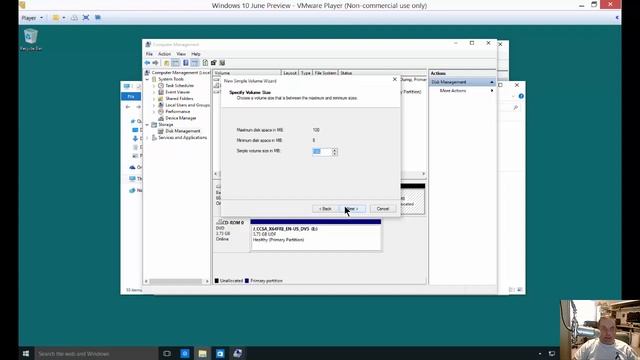Click the Properties checkmark toolbar icon
Screen dimensions: 640x360
(213, 63)
